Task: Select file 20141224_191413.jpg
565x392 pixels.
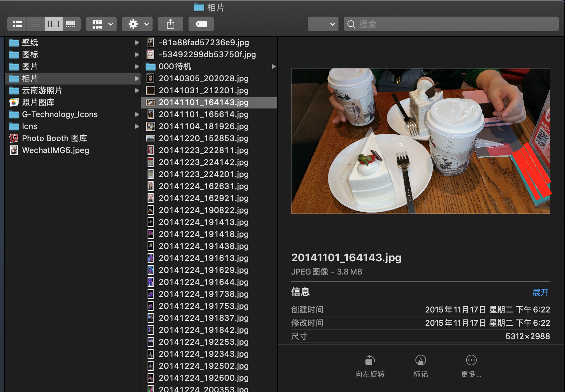Action: [209, 222]
